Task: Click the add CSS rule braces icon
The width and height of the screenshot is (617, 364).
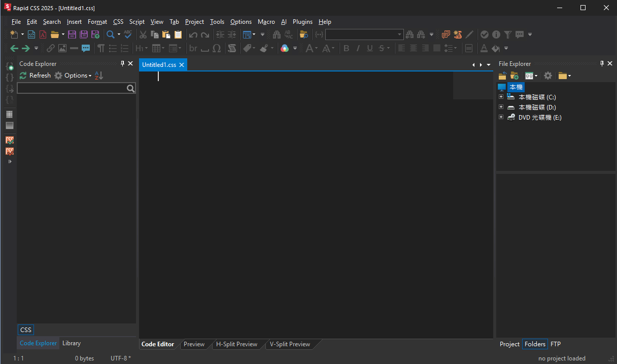Action: coord(10,66)
